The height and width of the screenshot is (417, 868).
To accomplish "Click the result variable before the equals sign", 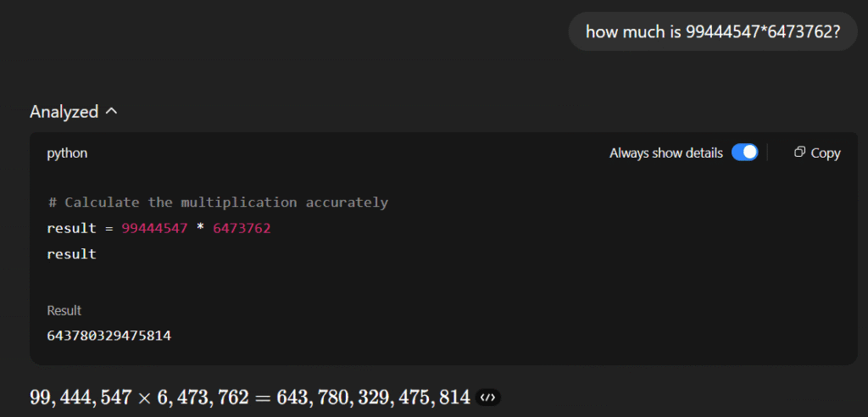I will (x=72, y=228).
